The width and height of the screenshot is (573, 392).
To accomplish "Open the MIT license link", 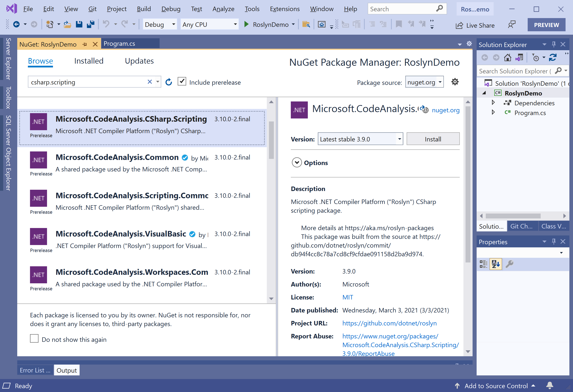I will pos(347,297).
